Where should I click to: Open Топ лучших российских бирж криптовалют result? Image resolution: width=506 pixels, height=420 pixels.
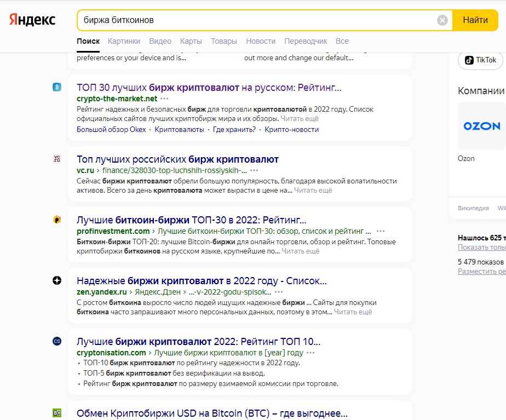[177, 159]
